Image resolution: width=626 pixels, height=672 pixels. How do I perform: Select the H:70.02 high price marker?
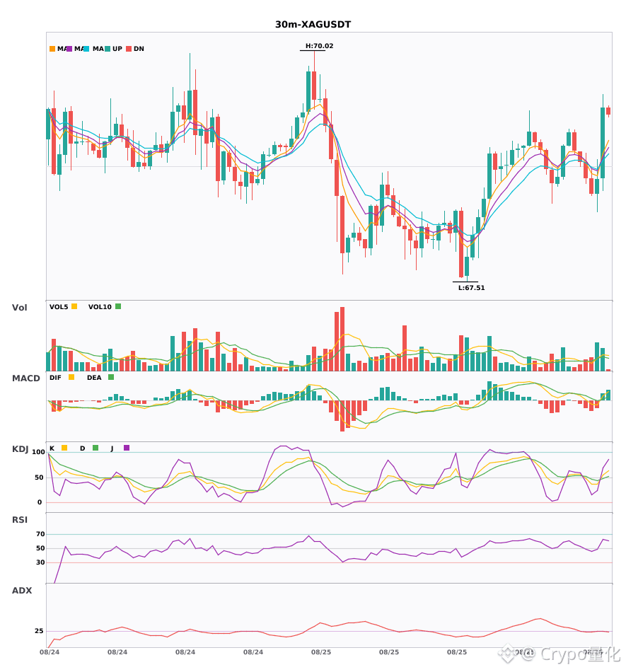(x=319, y=46)
